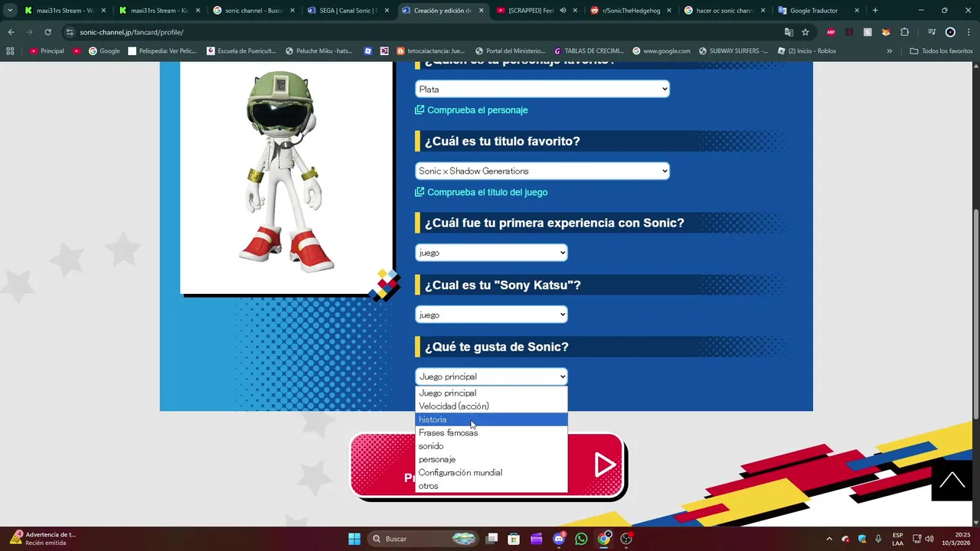Image resolution: width=980 pixels, height=551 pixels.
Task: Switch to first 'maxi31rs Stream' tab
Action: [64, 11]
